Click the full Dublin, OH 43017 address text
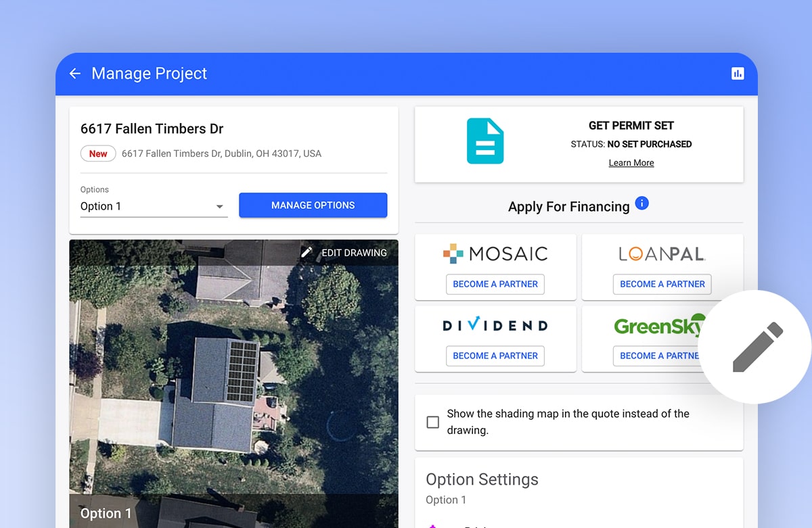Viewport: 812px width, 528px height. pos(222,154)
